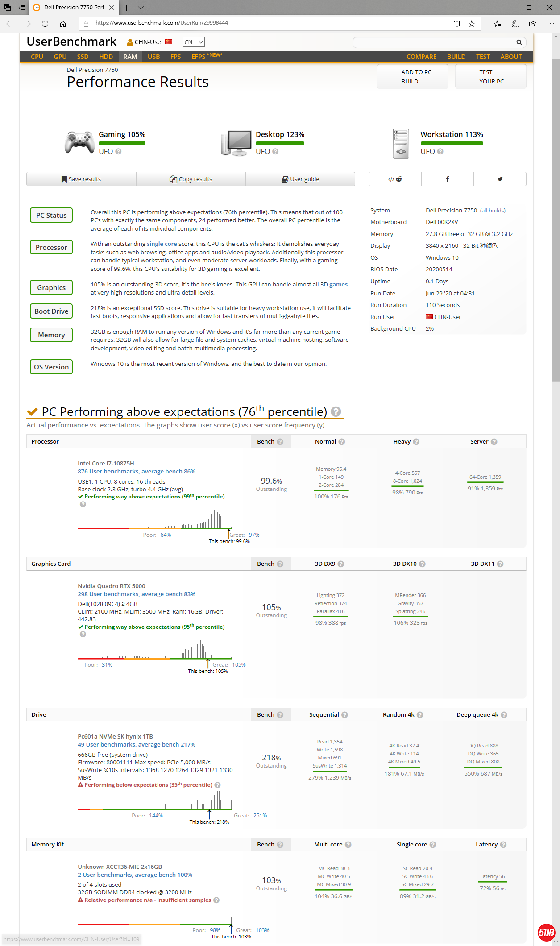Image resolution: width=560 pixels, height=946 pixels.
Task: Jump to the Boot Drive section
Action: [51, 311]
